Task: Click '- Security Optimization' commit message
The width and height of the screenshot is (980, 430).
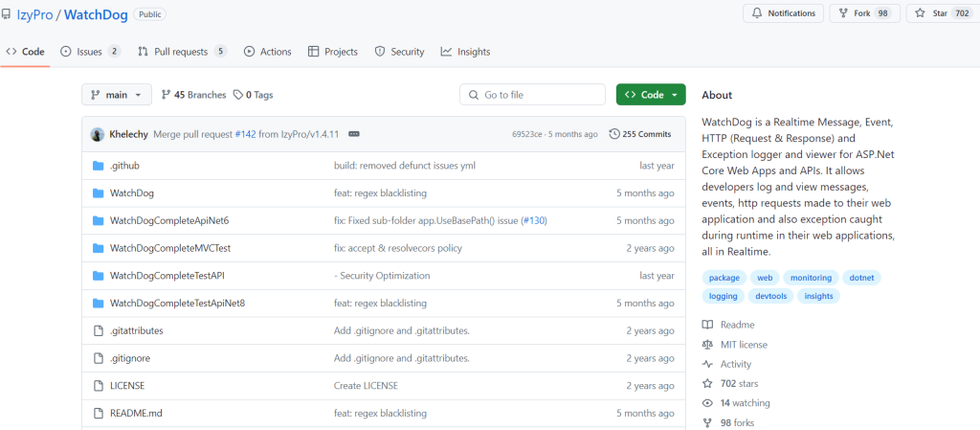Action: pos(382,276)
